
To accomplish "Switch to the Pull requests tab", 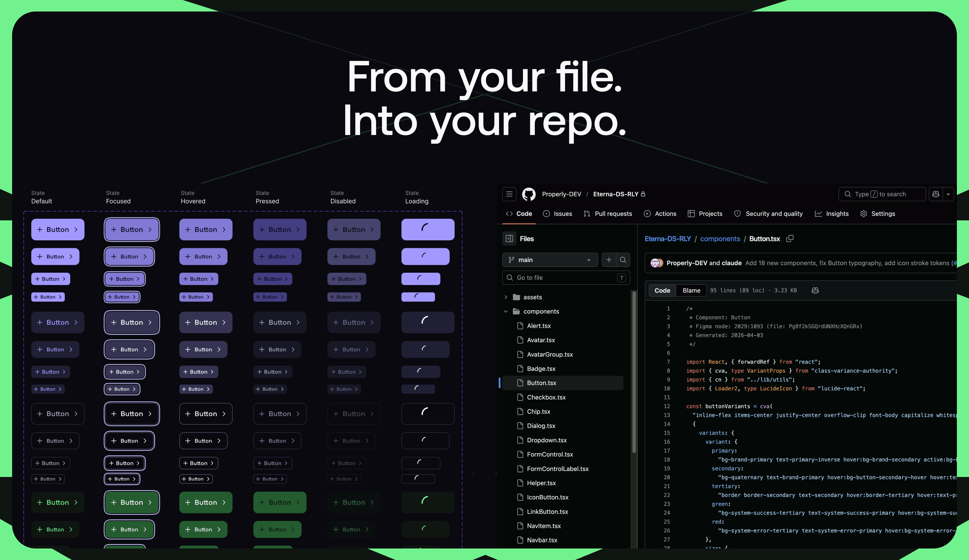I will click(607, 214).
